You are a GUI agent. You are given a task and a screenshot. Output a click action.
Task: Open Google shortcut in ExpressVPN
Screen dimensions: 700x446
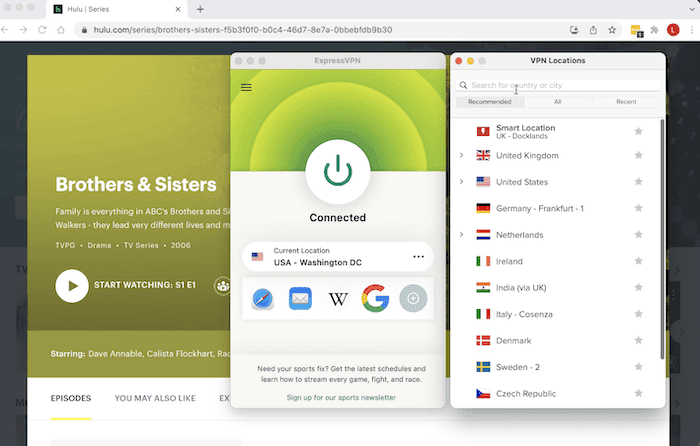point(375,298)
